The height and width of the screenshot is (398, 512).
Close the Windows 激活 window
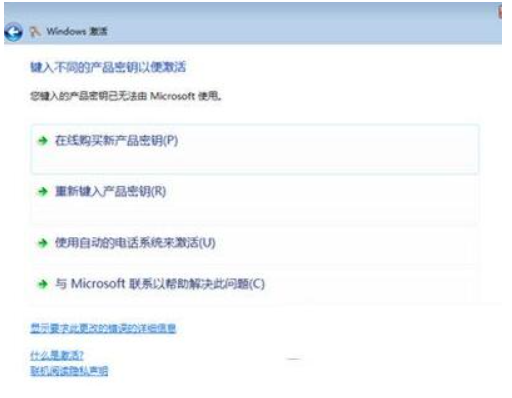pyautogui.click(x=500, y=12)
